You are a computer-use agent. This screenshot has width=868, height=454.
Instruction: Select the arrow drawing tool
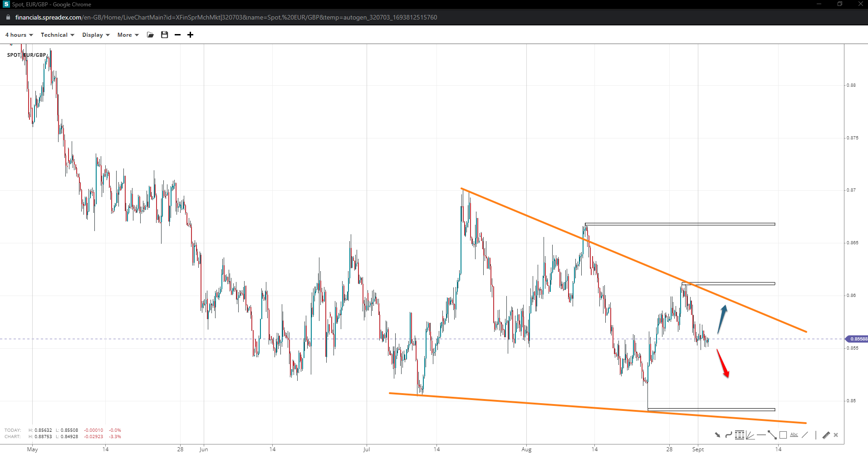click(717, 435)
